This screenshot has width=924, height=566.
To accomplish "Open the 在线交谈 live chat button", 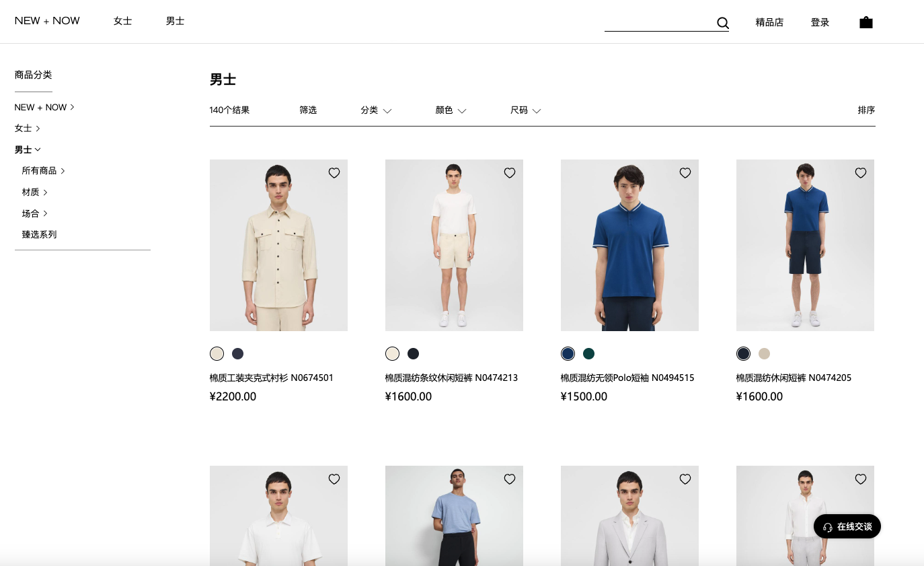I will 847,527.
